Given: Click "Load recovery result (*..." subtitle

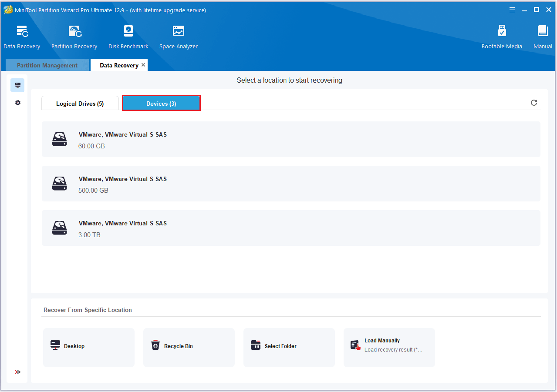Looking at the screenshot, I should (x=393, y=350).
